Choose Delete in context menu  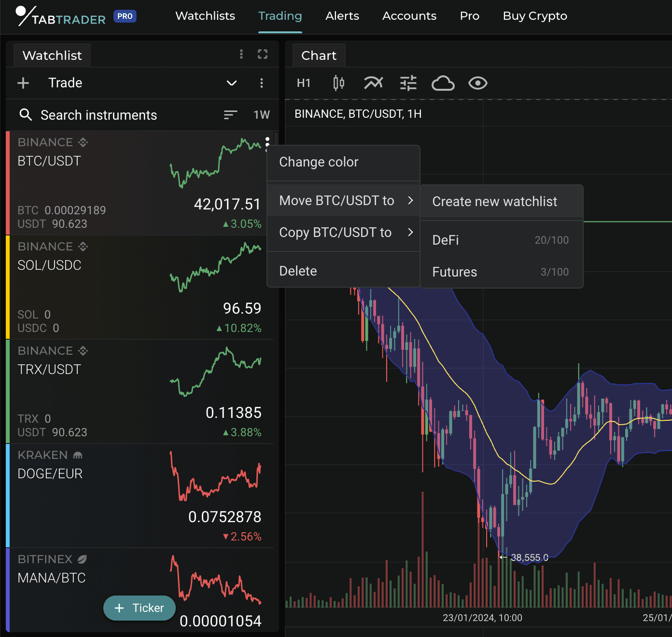pyautogui.click(x=343, y=271)
